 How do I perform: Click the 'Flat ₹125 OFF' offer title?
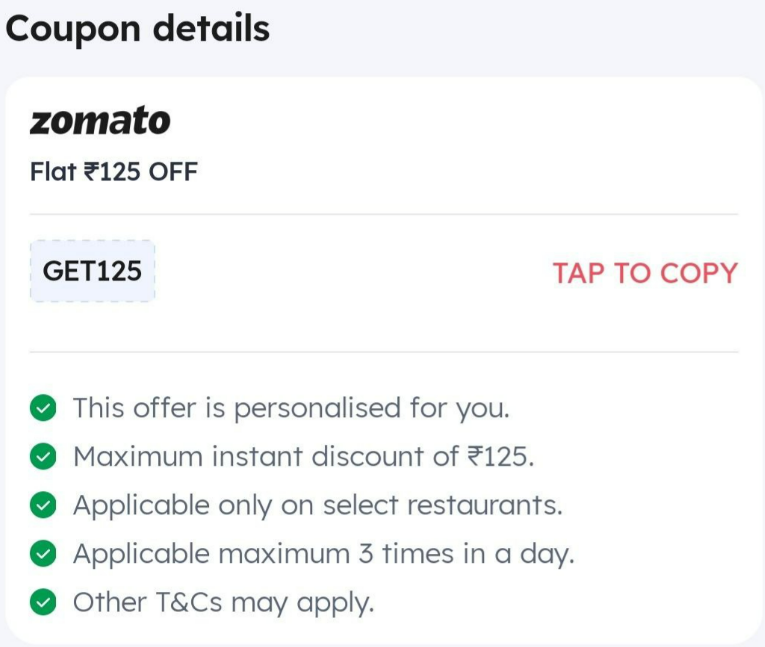click(114, 172)
